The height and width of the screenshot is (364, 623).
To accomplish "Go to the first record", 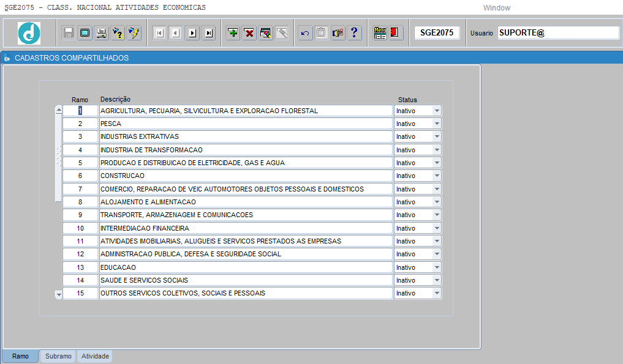I will pyautogui.click(x=159, y=33).
